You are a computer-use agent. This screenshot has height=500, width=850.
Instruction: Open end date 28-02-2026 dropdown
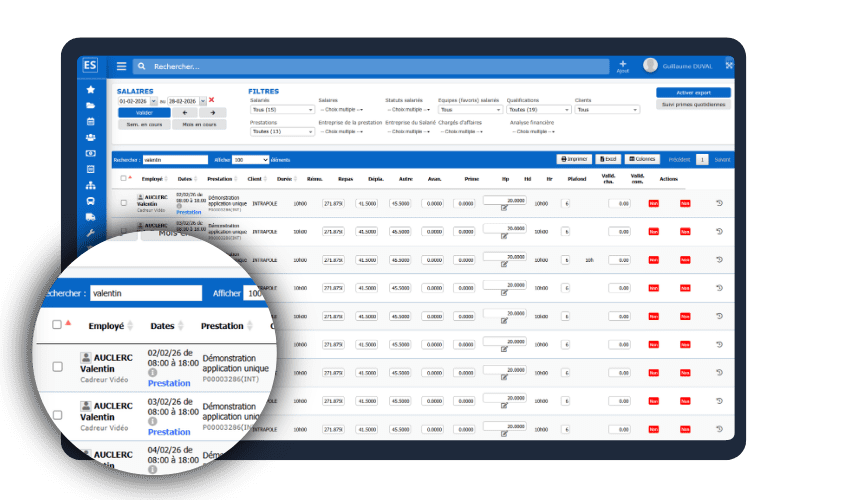click(203, 101)
